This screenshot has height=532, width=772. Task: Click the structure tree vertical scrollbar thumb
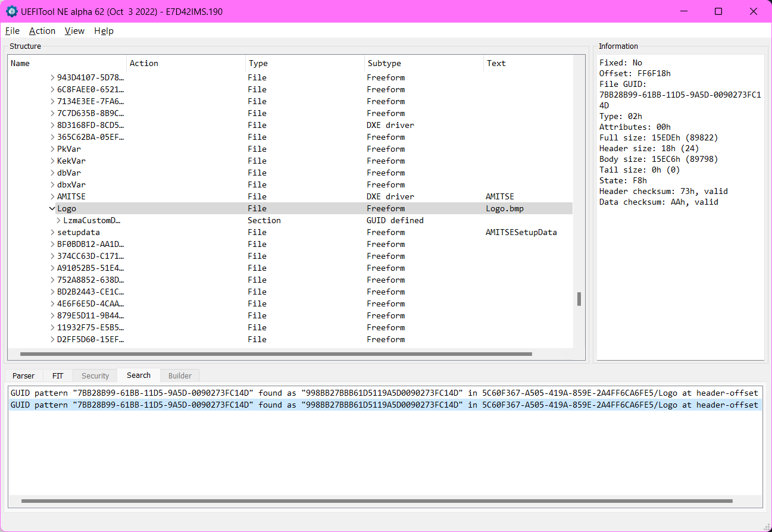(x=579, y=299)
